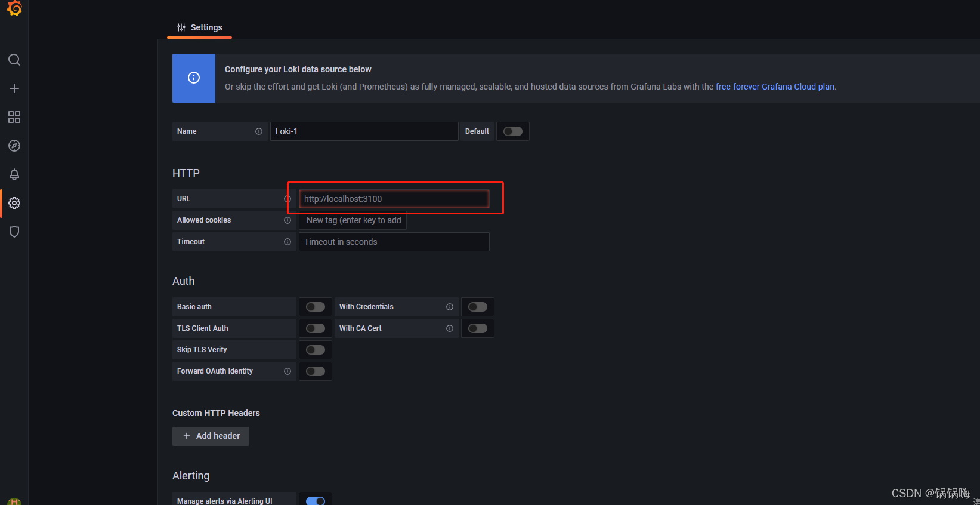980x505 pixels.
Task: Enable the TLS Client Auth switch
Action: pyautogui.click(x=316, y=328)
